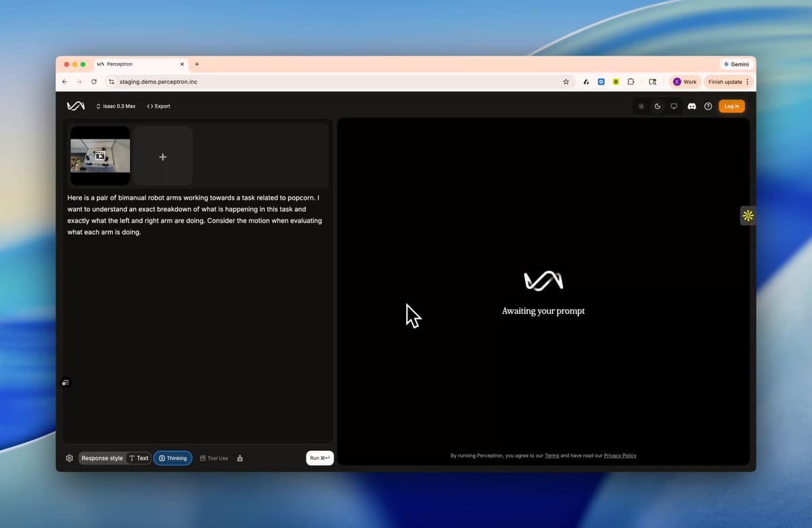Open the Isaac 0.3 Max model selector

116,106
